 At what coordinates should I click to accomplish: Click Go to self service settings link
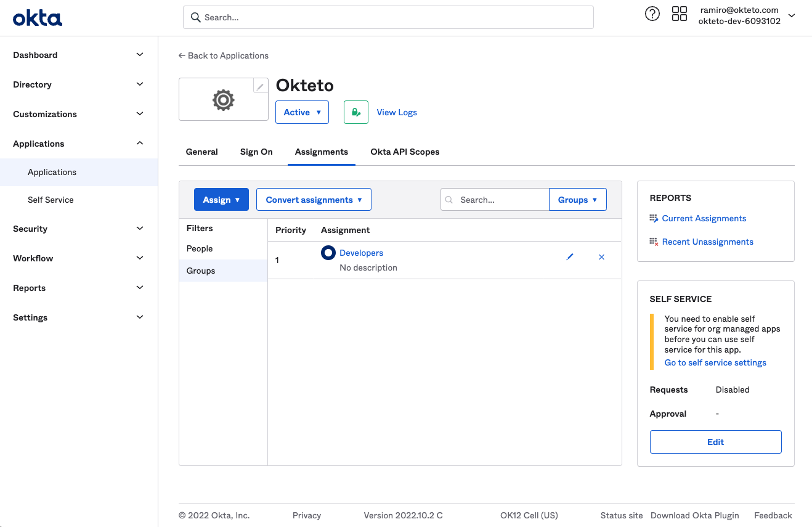[x=715, y=362]
